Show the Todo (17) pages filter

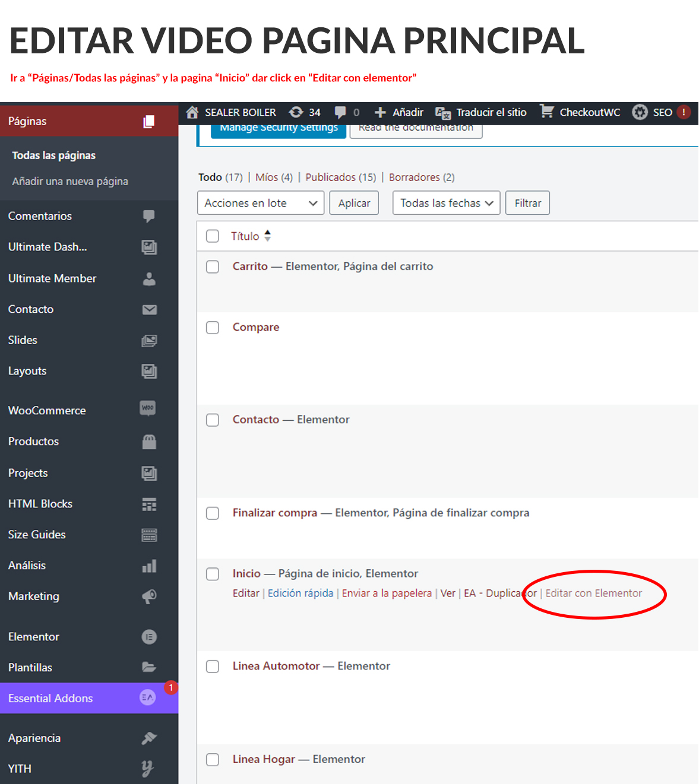point(220,177)
